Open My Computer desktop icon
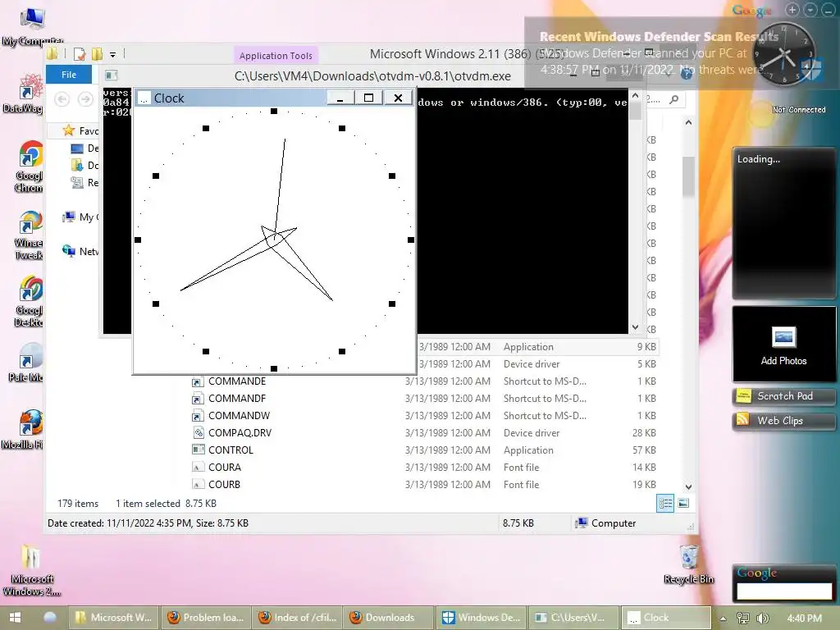This screenshot has height=630, width=840. click(31, 27)
